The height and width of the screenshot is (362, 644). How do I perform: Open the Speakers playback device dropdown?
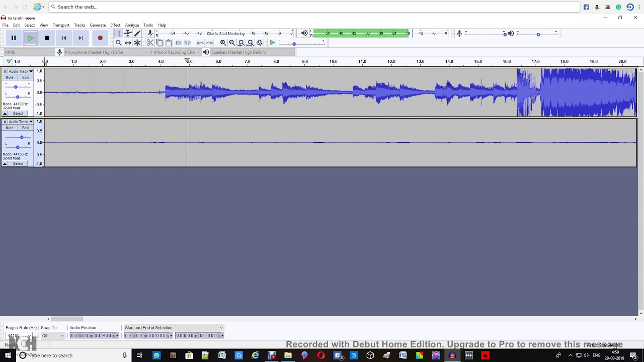coord(252,52)
